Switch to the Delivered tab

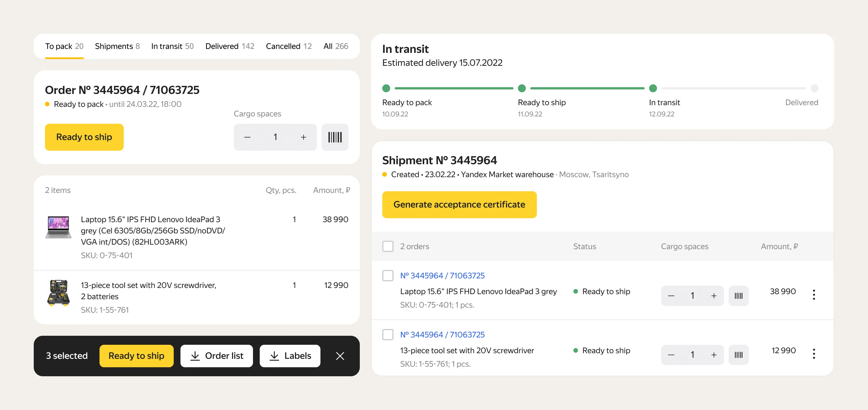[x=230, y=46]
